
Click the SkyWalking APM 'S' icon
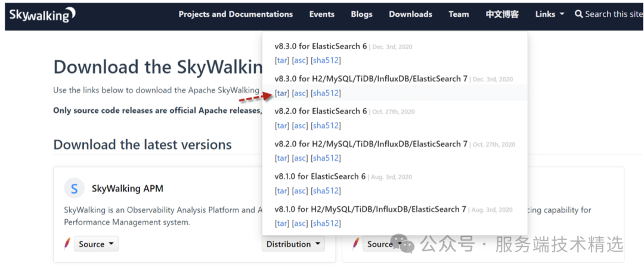pyautogui.click(x=75, y=189)
